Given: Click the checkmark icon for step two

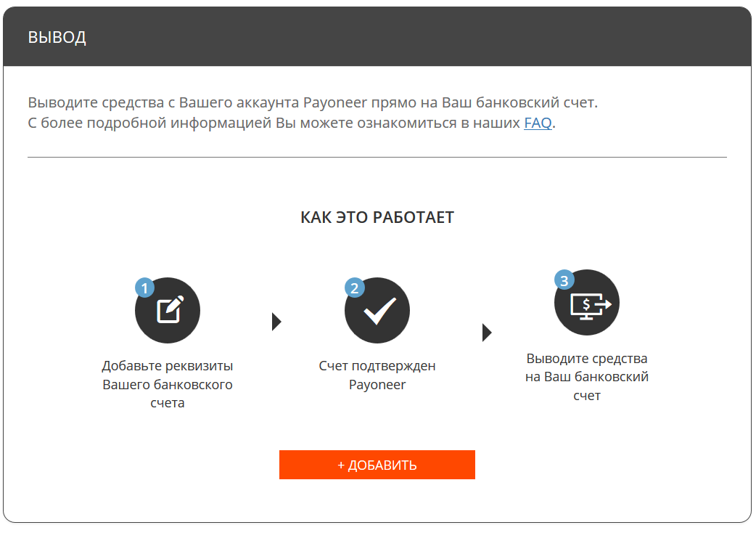Looking at the screenshot, I should 377,310.
